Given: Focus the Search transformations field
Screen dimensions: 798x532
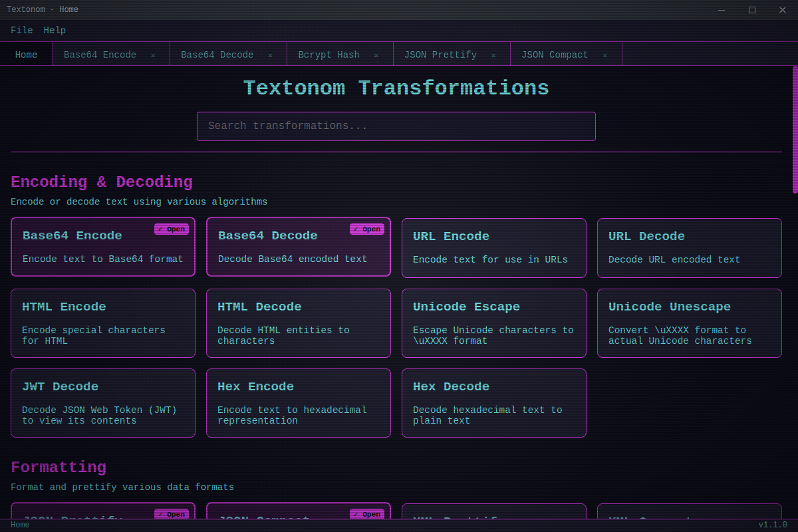Looking at the screenshot, I should (x=396, y=126).
